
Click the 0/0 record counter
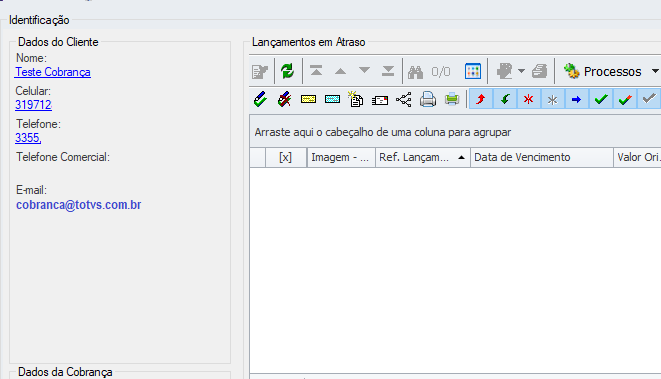point(441,72)
